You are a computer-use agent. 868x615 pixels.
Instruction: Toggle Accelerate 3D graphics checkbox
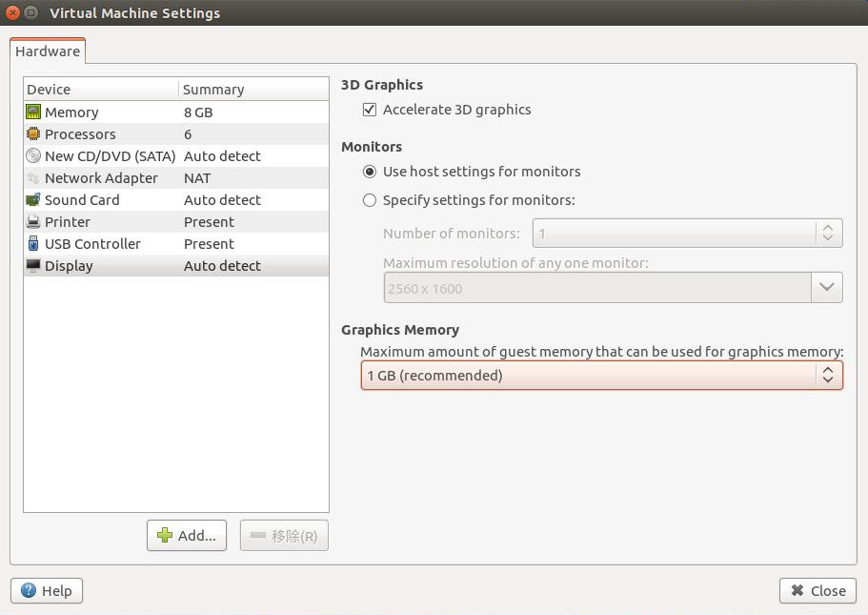370,110
